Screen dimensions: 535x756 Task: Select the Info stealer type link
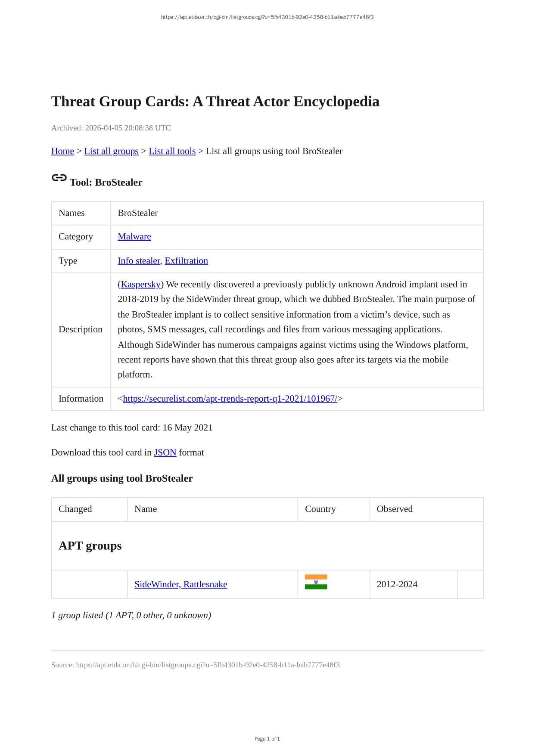(x=139, y=261)
